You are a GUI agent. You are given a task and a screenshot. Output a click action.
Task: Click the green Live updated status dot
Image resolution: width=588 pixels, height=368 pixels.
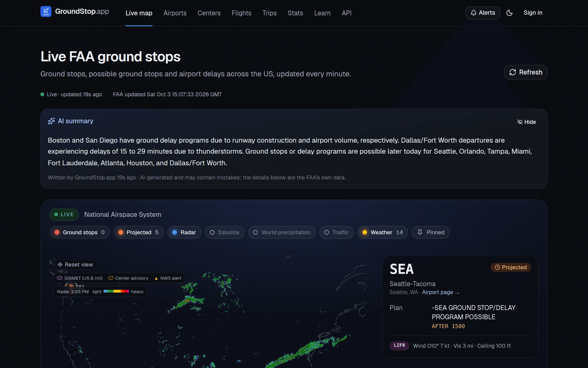(42, 94)
